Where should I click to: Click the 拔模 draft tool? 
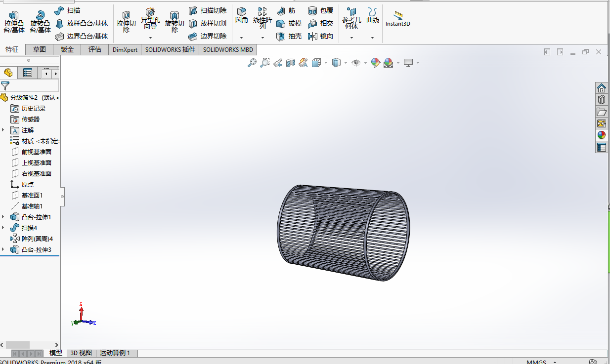tap(289, 23)
